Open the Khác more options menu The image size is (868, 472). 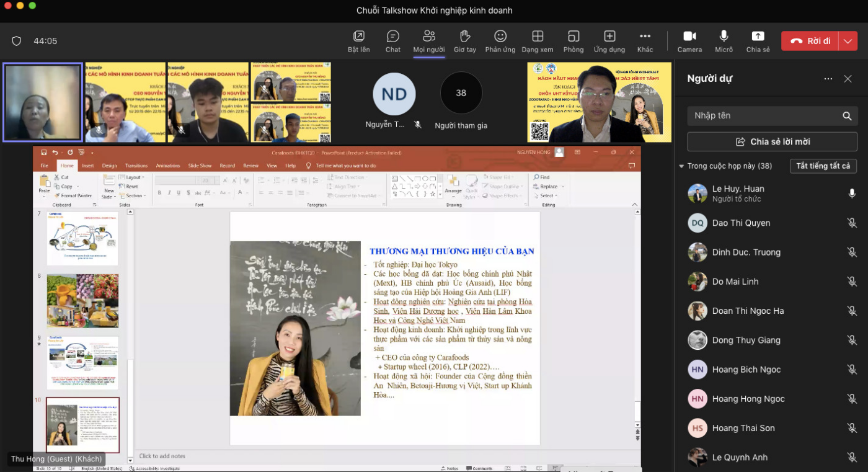645,37
